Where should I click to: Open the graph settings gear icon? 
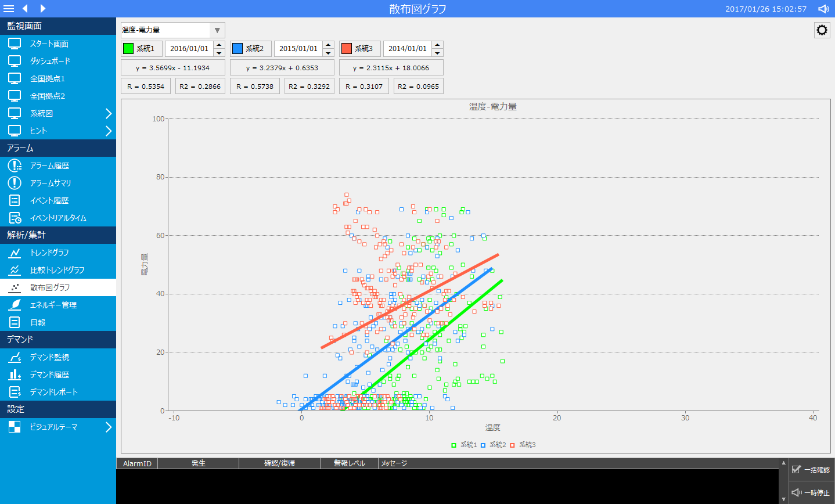[x=822, y=30]
